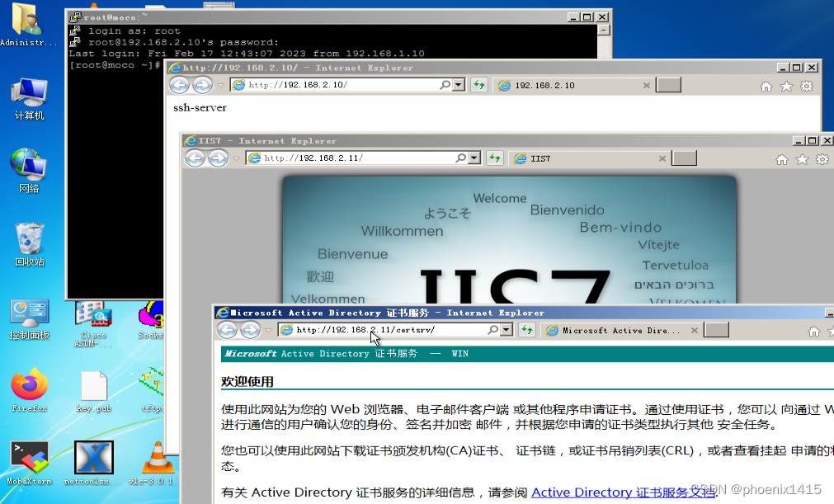Image resolution: width=834 pixels, height=504 pixels.
Task: Open recent pages arrow in 192.168.2.10 window
Action: (x=220, y=85)
